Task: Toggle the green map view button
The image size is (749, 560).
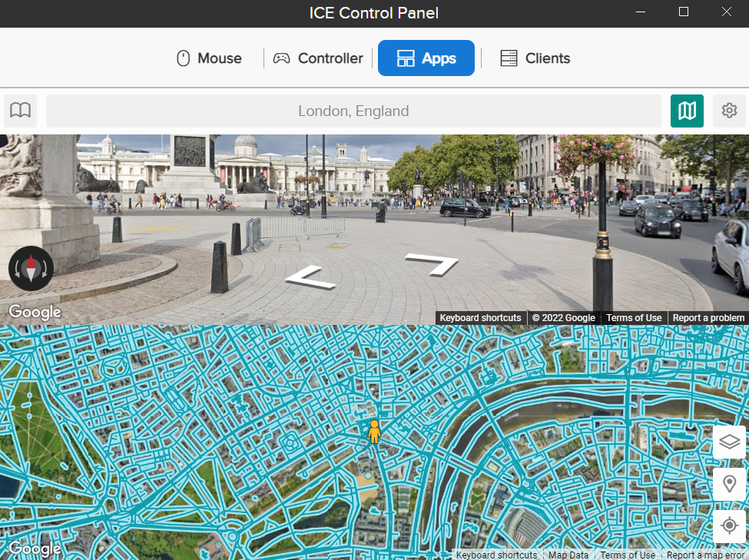Action: tap(687, 111)
